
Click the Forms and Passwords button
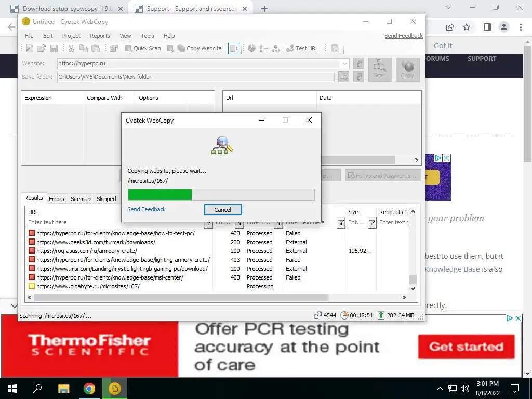[383, 176]
